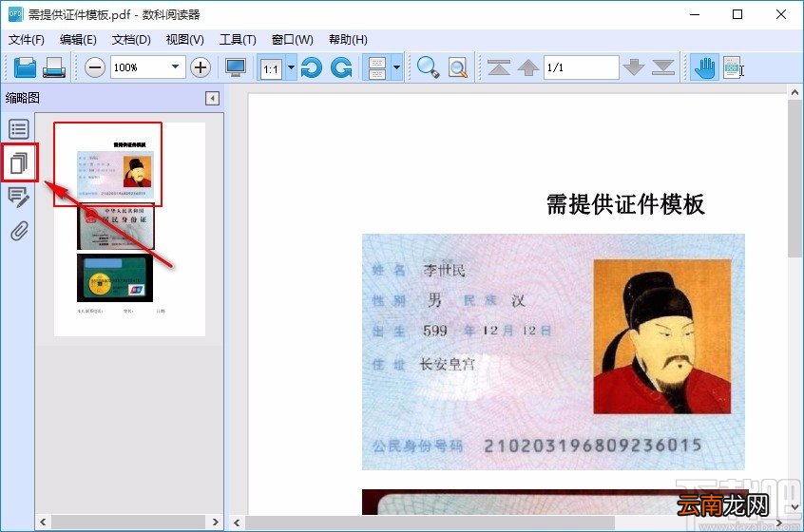Expand the page layout dropdown arrow
Viewport: 804px width, 532px height.
pyautogui.click(x=396, y=67)
